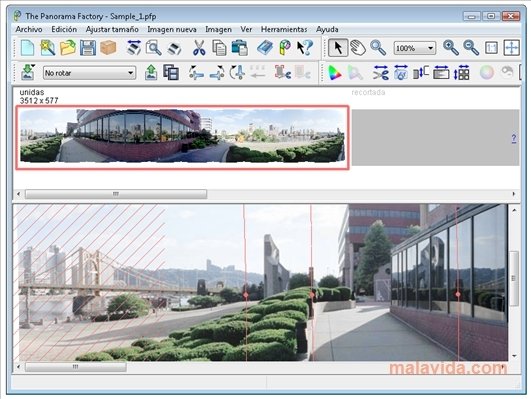Click thumbnail strip scroll right arrow

[514, 194]
